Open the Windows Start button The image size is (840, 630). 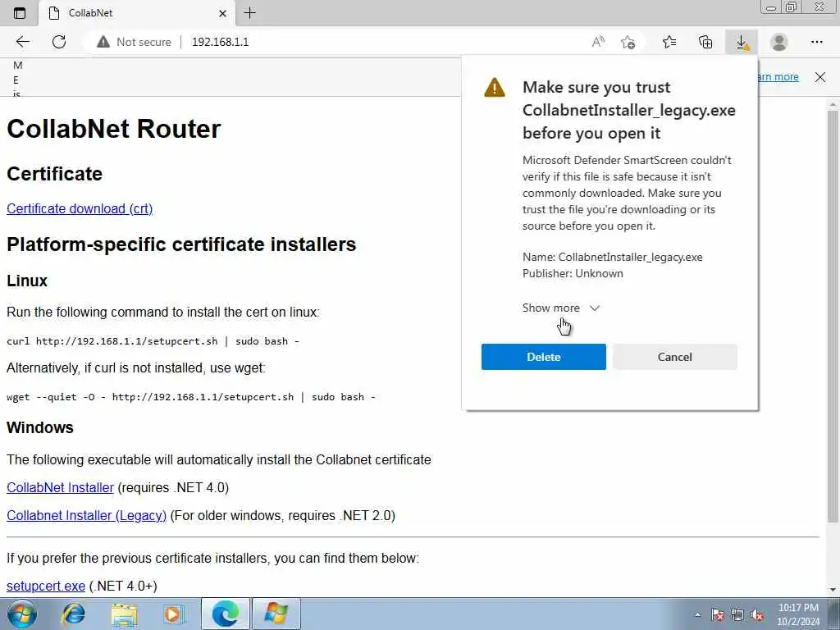click(22, 614)
